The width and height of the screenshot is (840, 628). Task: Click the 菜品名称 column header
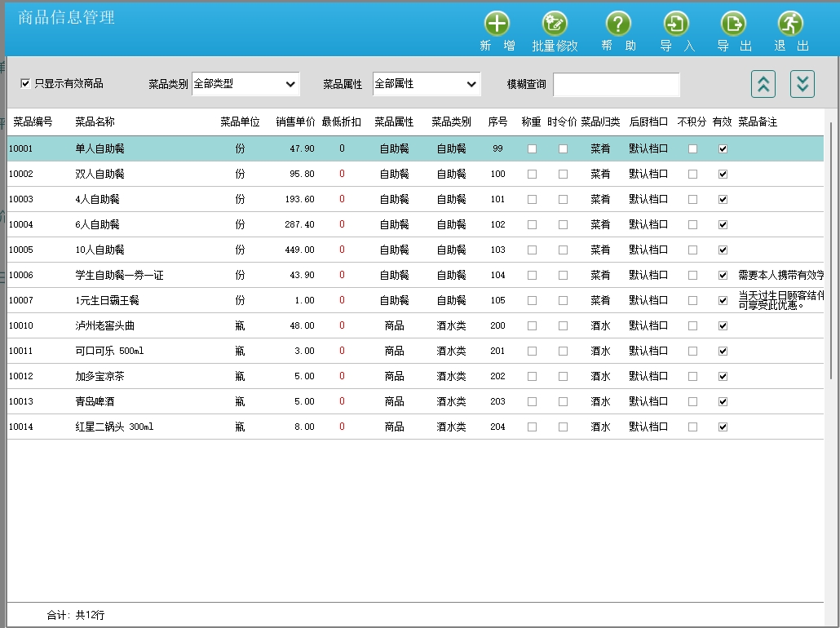(x=95, y=122)
